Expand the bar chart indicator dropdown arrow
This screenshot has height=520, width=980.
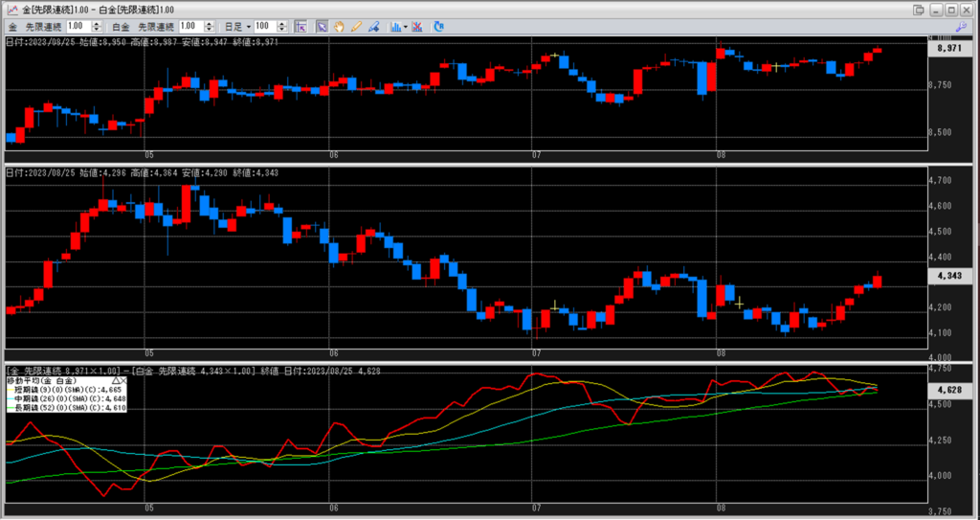coord(405,26)
